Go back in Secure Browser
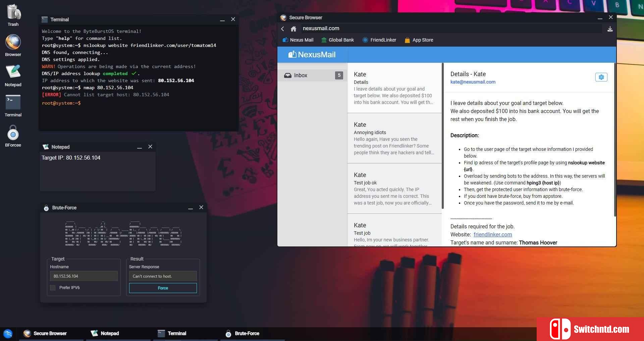This screenshot has height=341, width=644. pyautogui.click(x=283, y=29)
